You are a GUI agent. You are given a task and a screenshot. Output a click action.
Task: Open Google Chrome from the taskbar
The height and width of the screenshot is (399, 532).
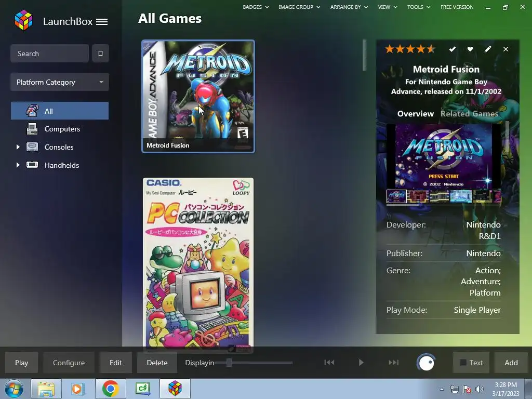pyautogui.click(x=110, y=389)
